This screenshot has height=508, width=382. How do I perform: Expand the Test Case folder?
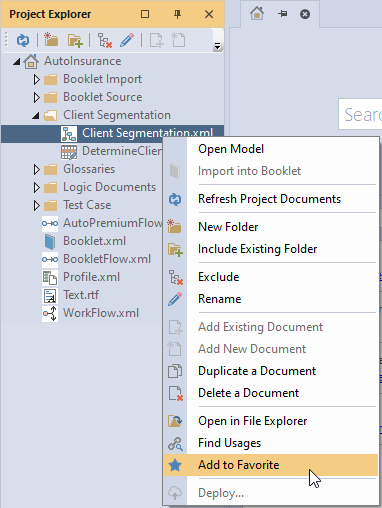point(36,205)
